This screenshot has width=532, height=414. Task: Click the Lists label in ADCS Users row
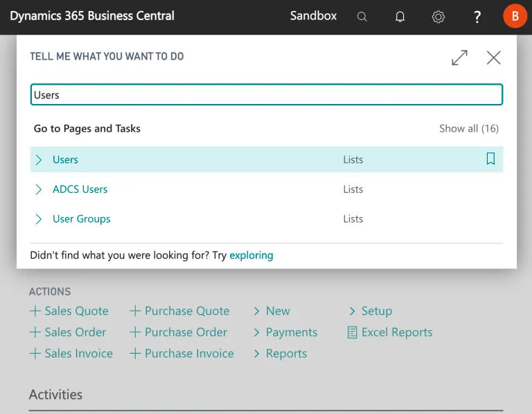tap(353, 189)
